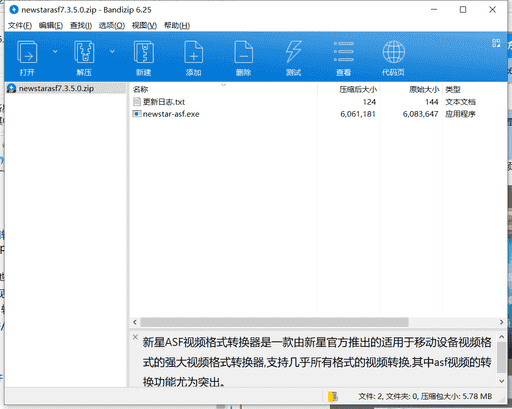Click the comment panel vertical scrollbar thumb
Image resolution: width=512 pixels, height=409 pixels.
click(502, 357)
